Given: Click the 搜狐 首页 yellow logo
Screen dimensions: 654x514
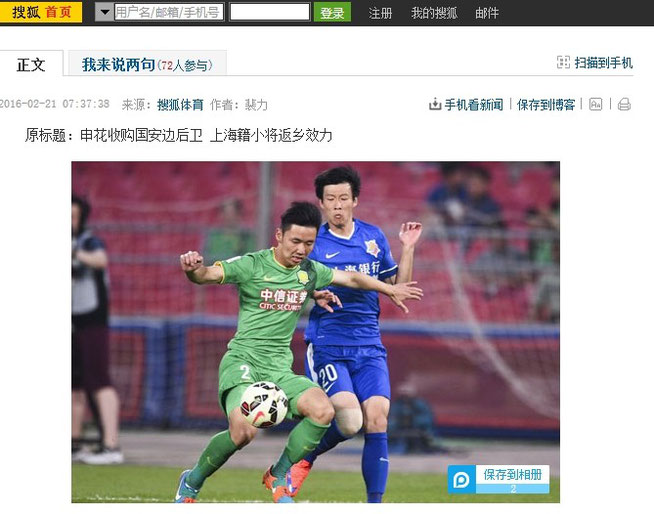Looking at the screenshot, I should (x=41, y=12).
